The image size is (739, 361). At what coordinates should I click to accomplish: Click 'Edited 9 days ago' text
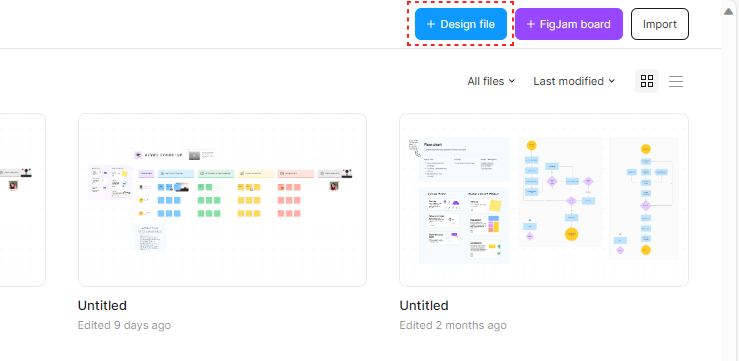coord(124,325)
